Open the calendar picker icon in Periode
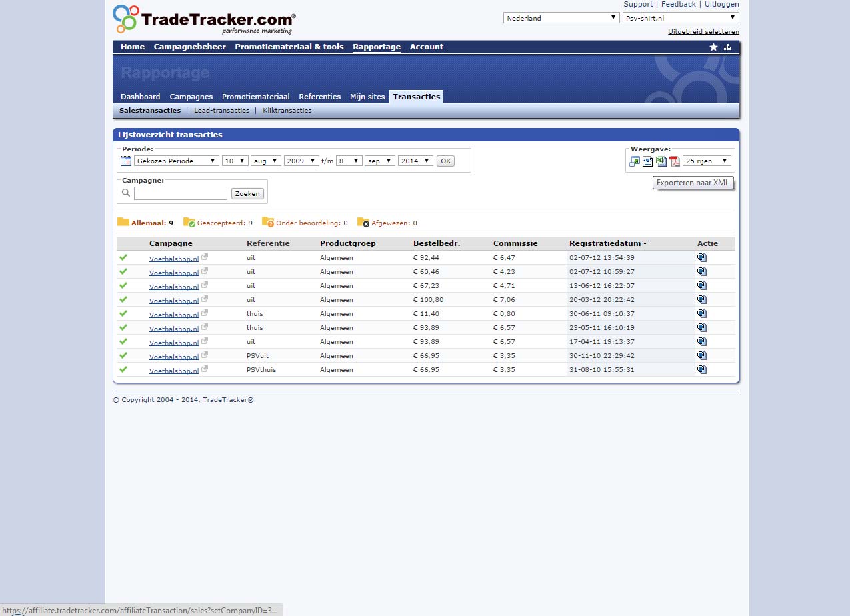This screenshot has height=616, width=850. pyautogui.click(x=126, y=161)
